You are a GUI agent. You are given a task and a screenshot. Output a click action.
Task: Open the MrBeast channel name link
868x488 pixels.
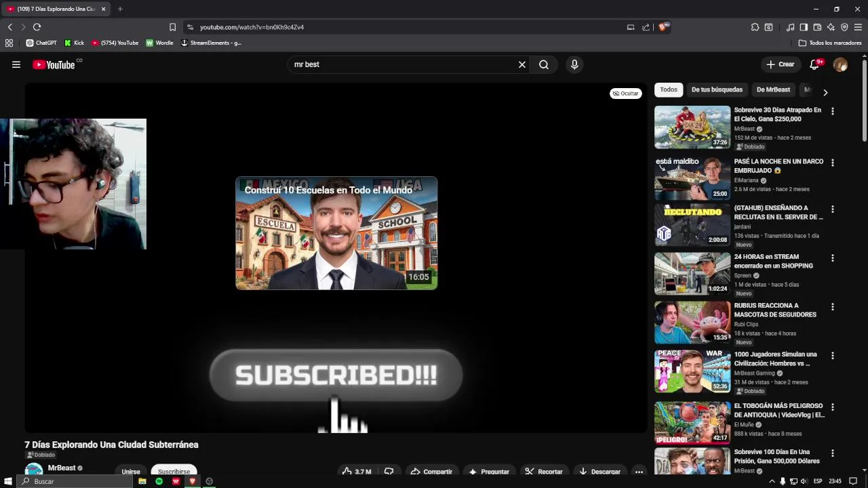point(62,468)
